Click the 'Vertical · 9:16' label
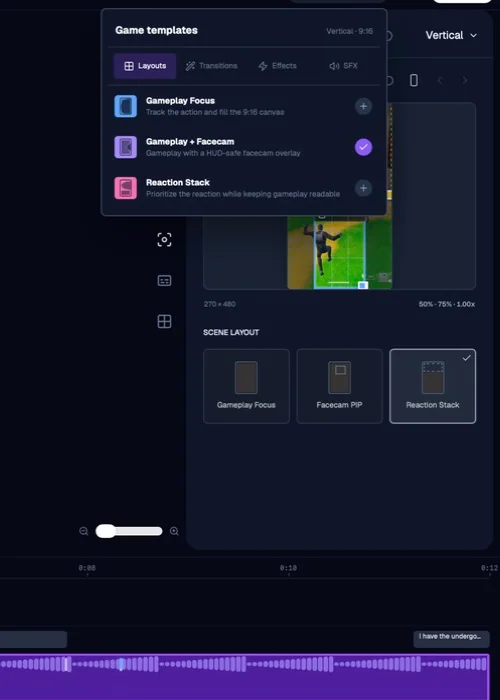 [x=350, y=31]
